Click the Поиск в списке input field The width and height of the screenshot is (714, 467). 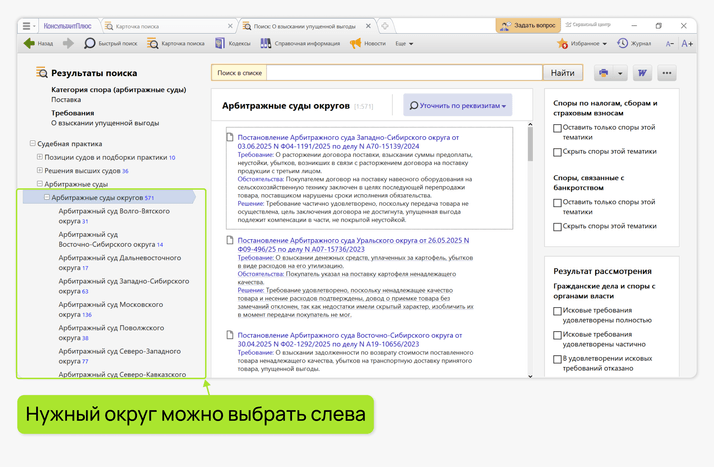point(404,73)
